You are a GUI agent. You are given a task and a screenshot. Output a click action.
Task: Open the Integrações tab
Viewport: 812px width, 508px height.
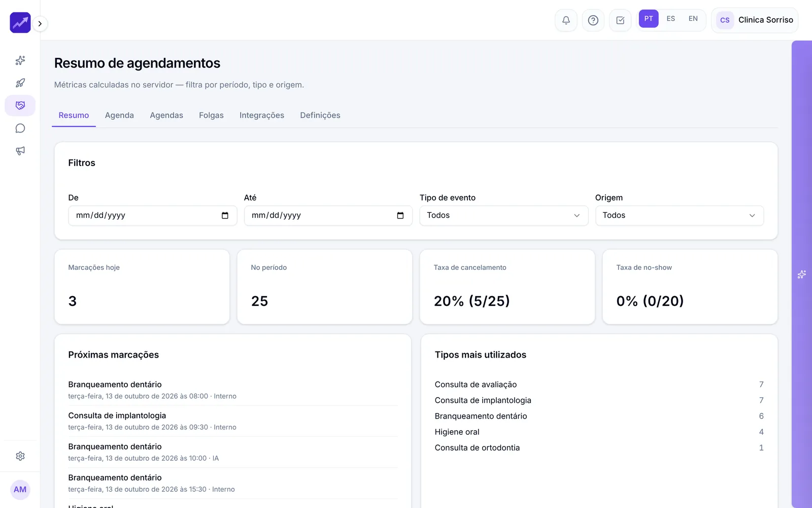[x=262, y=115]
